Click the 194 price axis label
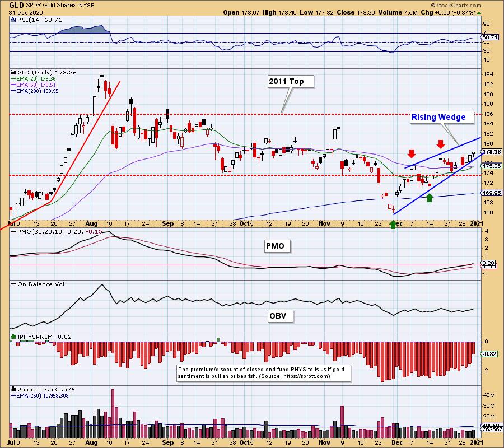Screen dimensions: 504x448 pos(488,74)
